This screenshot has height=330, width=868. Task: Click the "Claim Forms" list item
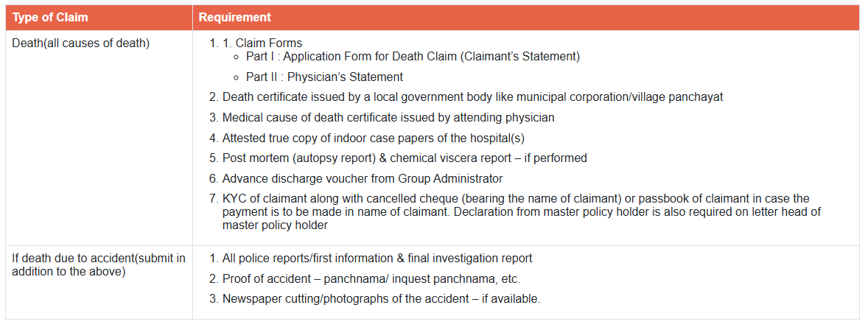[x=269, y=43]
